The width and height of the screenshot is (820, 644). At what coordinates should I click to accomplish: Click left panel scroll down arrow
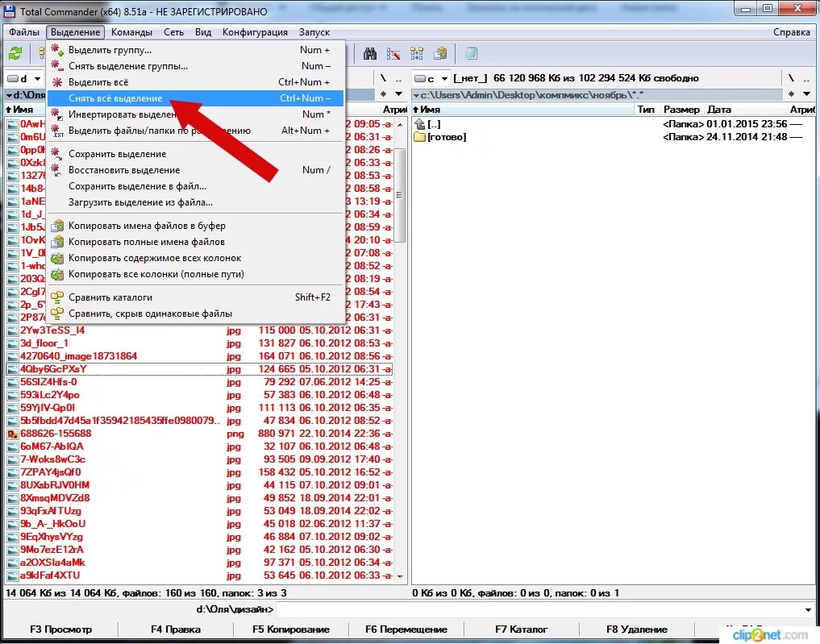pos(400,576)
